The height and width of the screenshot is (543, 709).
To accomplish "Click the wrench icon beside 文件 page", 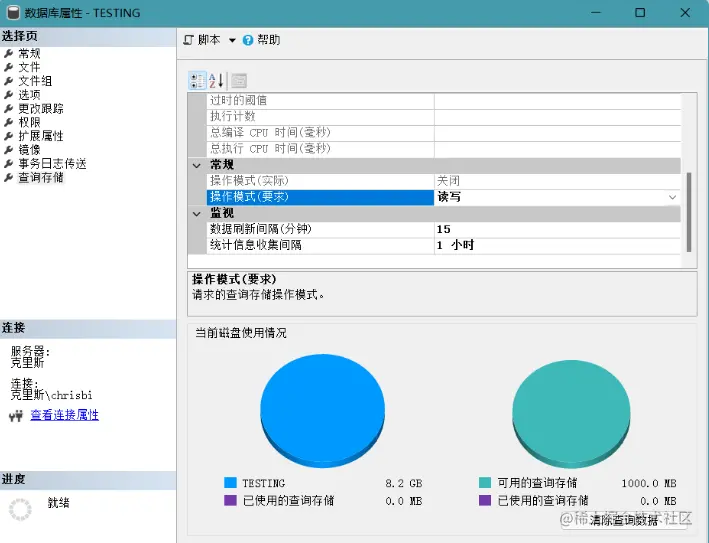I will [8, 67].
